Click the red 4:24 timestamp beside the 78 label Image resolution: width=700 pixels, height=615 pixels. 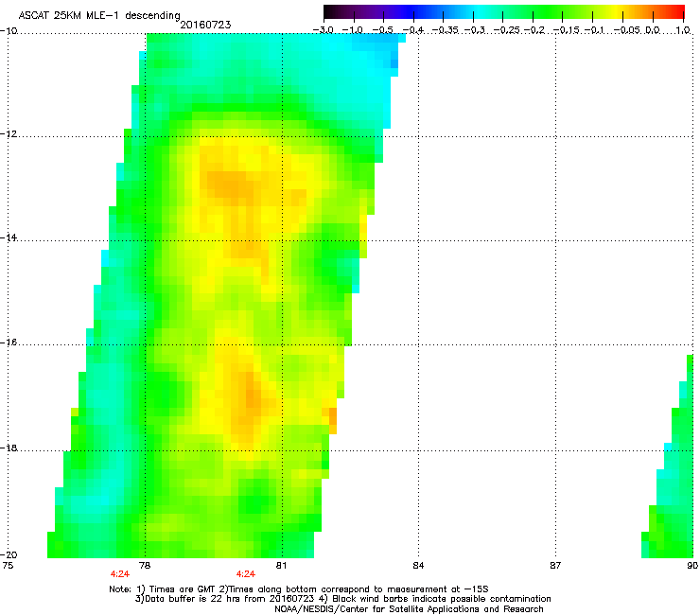[120, 574]
